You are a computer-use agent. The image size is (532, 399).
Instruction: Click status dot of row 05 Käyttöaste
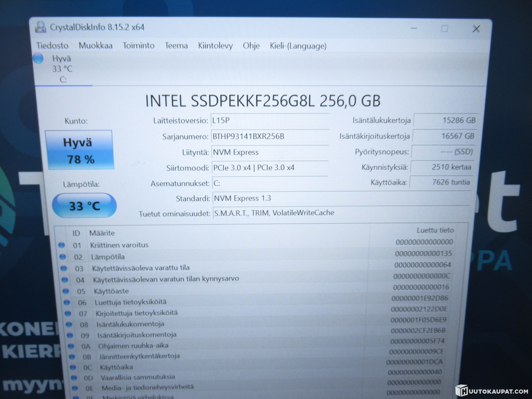[x=66, y=291]
